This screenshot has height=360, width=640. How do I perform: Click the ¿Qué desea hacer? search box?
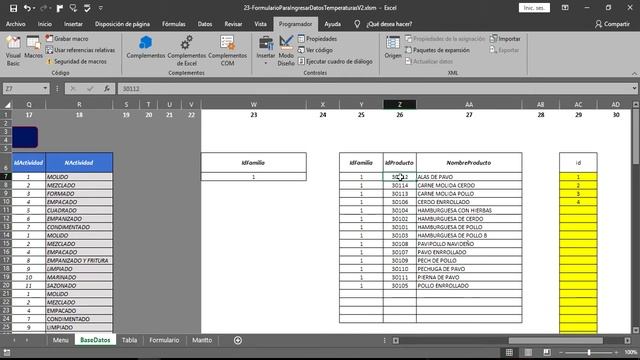(x=389, y=24)
